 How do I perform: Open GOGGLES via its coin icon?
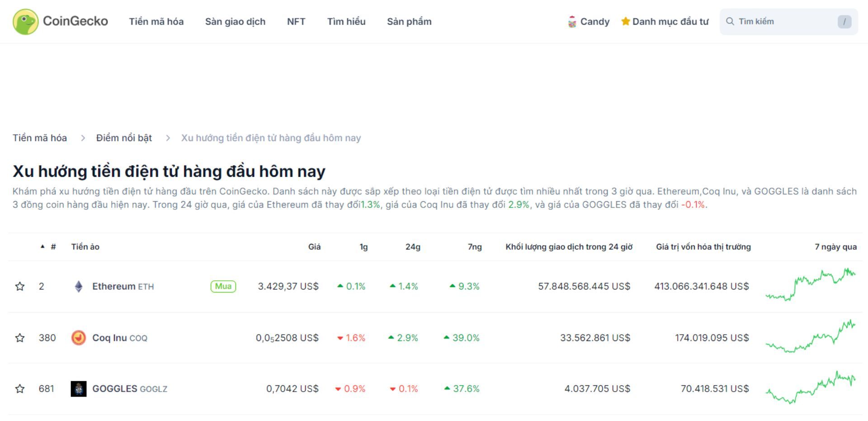78,388
